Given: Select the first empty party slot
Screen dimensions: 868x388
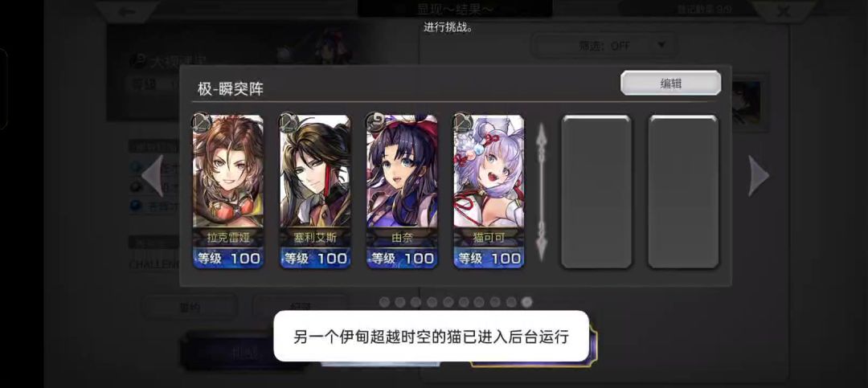Looking at the screenshot, I should click(596, 191).
